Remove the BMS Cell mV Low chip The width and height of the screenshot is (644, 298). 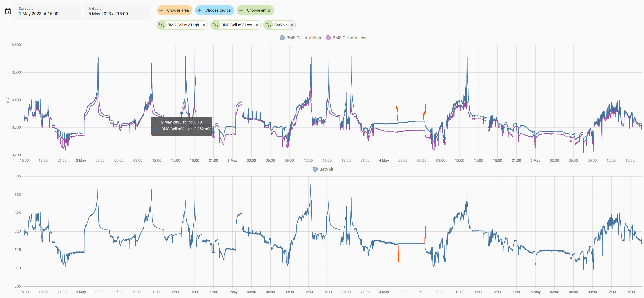[257, 25]
